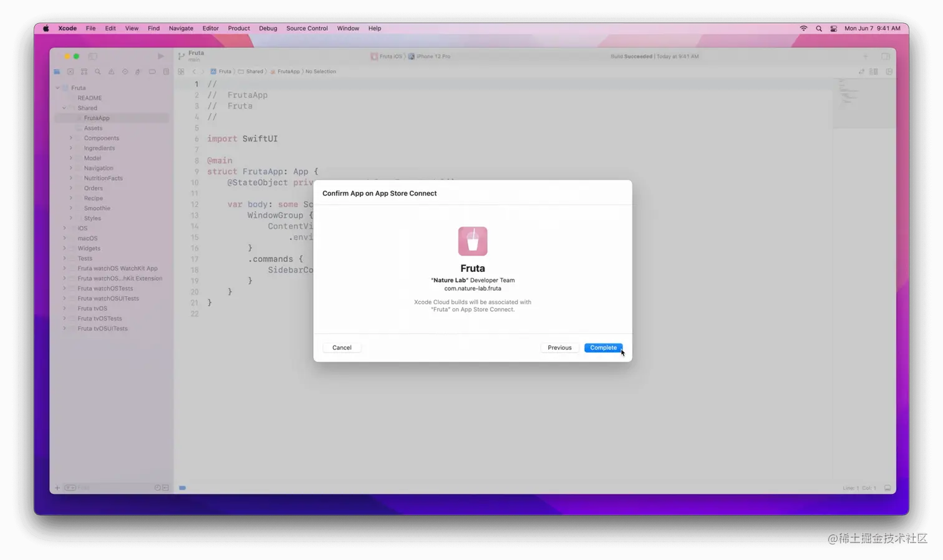Select the FrutaApp file in navigator
This screenshot has width=943, height=560.
click(x=97, y=118)
